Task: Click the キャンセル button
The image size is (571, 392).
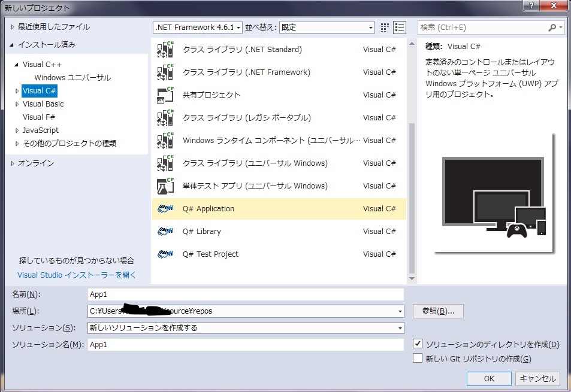Action: click(538, 379)
